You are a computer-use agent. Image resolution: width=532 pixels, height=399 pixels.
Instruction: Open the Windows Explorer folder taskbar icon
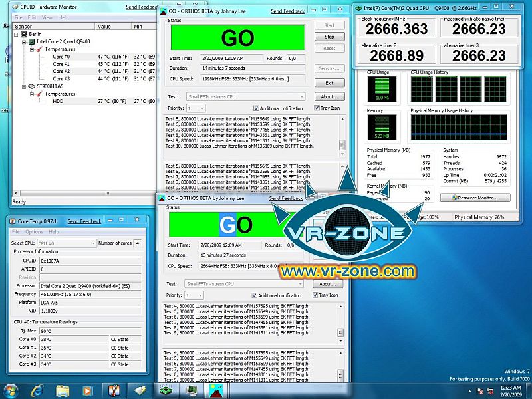[63, 390]
